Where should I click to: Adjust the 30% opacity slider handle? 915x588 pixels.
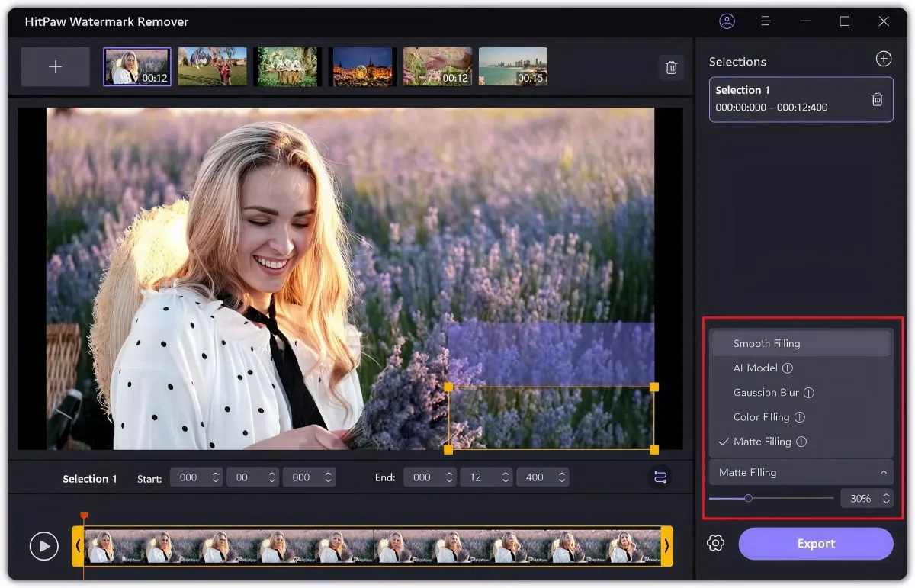[749, 497]
